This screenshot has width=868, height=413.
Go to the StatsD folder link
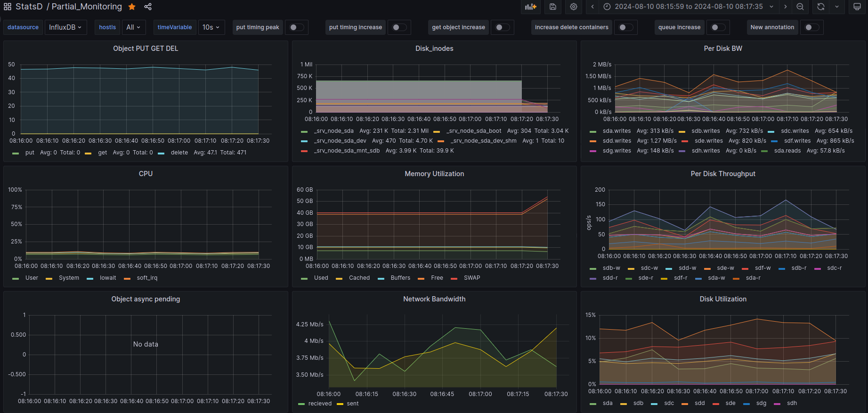tap(29, 7)
